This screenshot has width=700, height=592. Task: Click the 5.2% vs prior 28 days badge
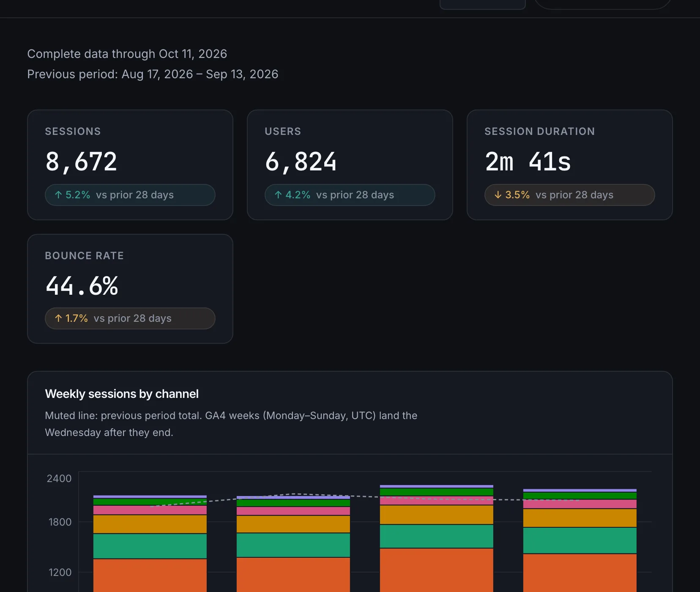click(130, 195)
